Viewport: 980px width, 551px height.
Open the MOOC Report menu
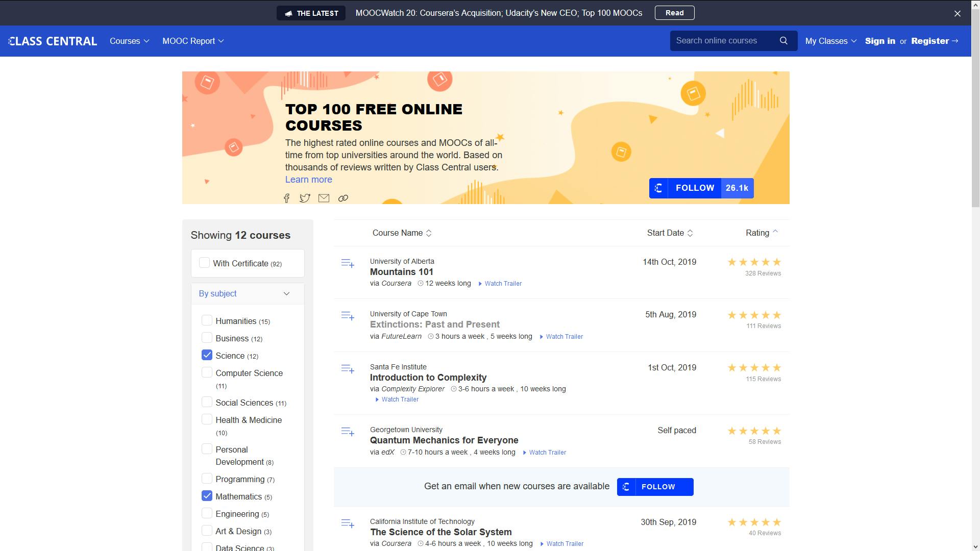pyautogui.click(x=193, y=41)
